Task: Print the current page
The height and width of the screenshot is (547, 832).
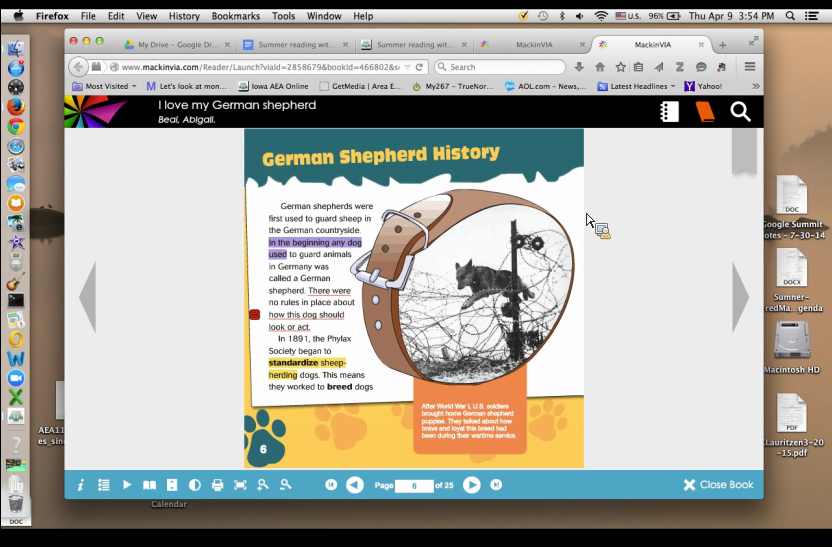Action: (x=218, y=485)
